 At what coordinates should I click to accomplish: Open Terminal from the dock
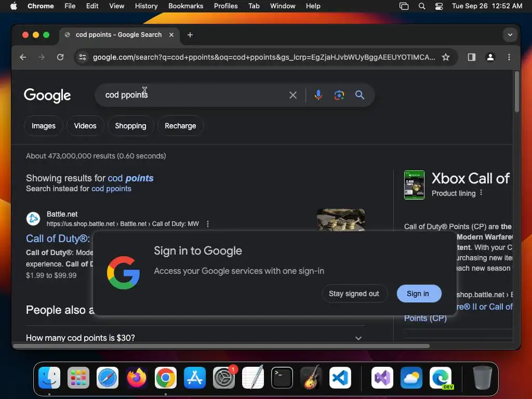tap(282, 378)
